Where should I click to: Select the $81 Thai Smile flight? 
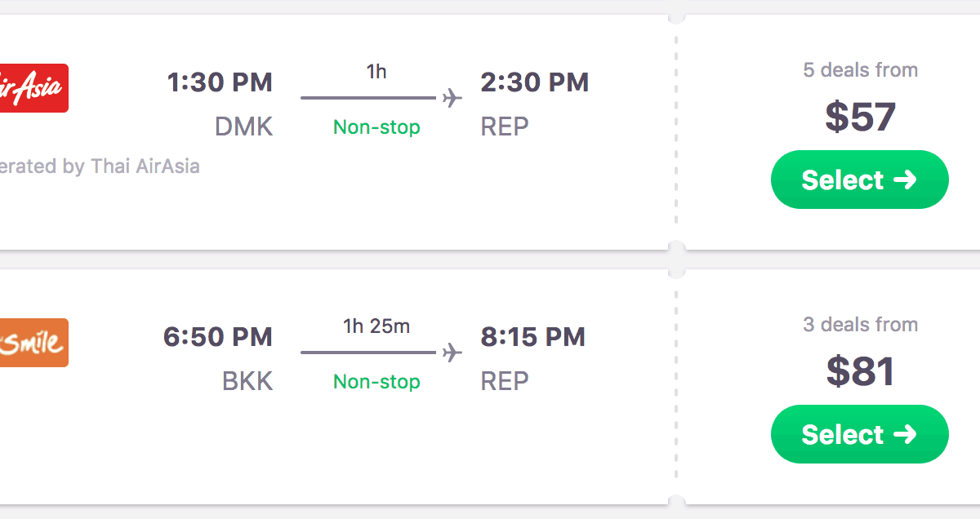pos(859,434)
